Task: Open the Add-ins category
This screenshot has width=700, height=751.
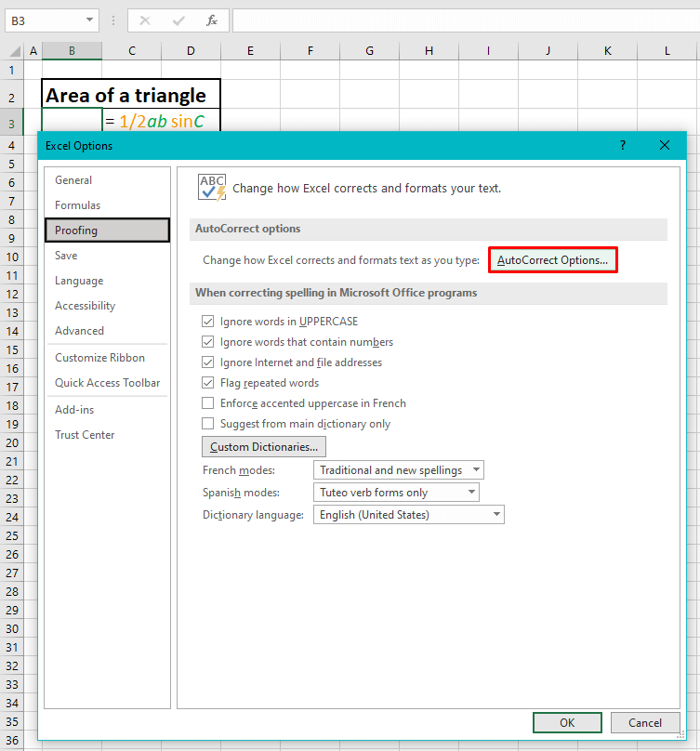Action: [107, 410]
